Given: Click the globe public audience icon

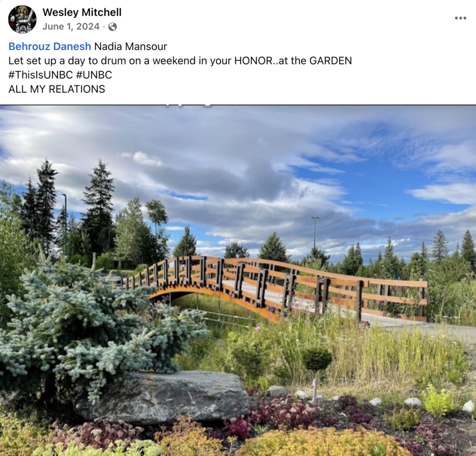Looking at the screenshot, I should [112, 27].
